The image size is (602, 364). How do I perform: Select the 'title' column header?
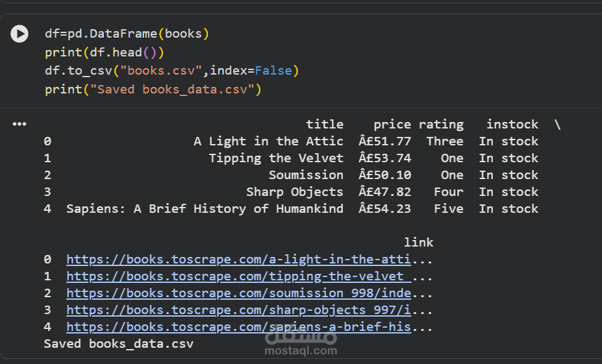tap(325, 125)
